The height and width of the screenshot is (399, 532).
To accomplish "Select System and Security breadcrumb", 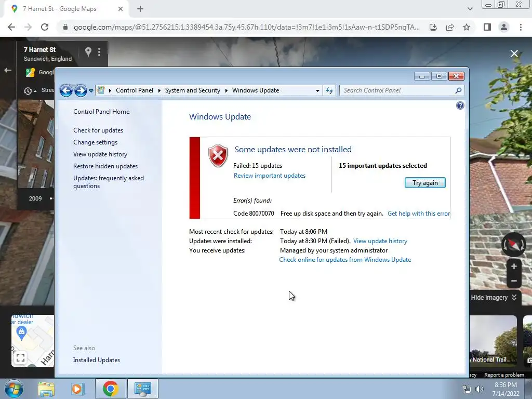I will tap(192, 90).
